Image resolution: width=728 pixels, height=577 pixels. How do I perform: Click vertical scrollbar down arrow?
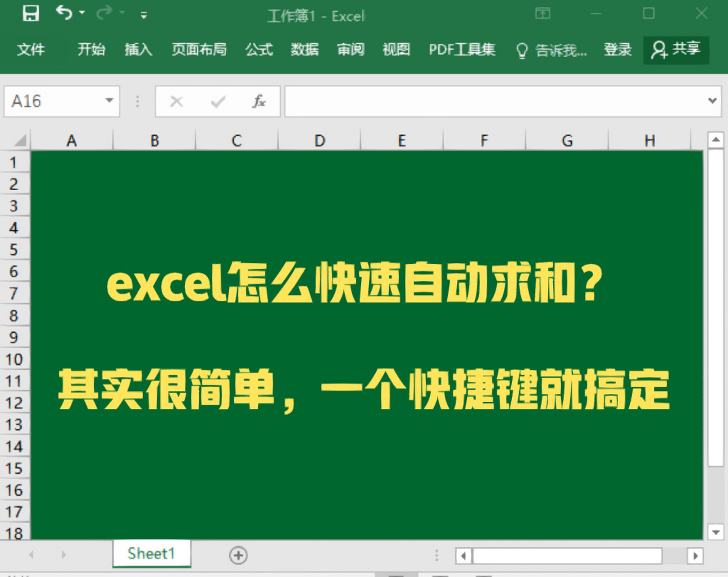coord(715,532)
